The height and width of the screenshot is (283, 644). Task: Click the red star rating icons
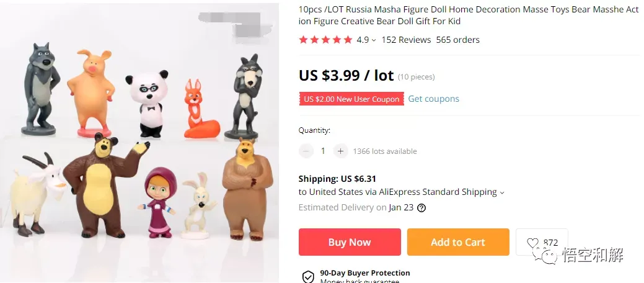(x=325, y=40)
